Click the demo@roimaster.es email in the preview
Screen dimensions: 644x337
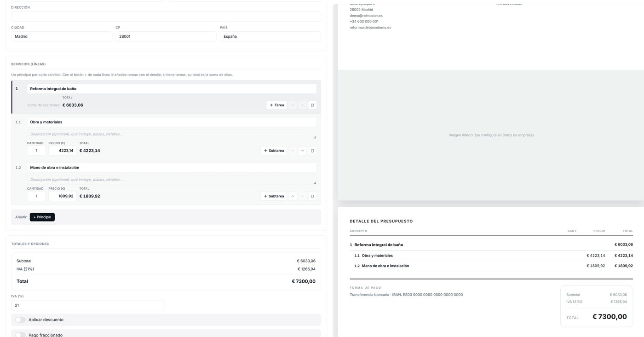[x=366, y=16]
